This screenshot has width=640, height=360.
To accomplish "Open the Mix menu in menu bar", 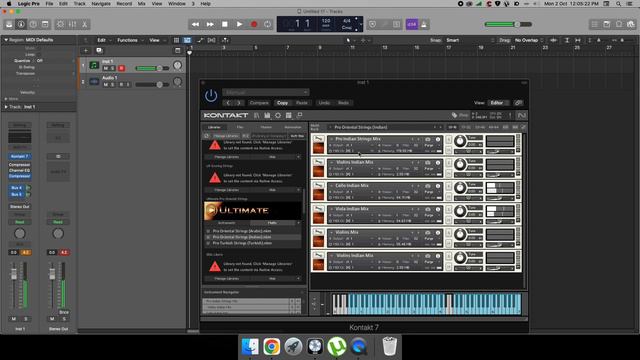I will tap(142, 4).
